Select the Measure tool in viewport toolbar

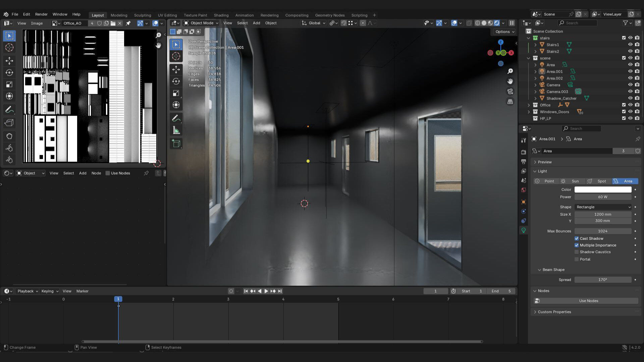[x=176, y=130]
